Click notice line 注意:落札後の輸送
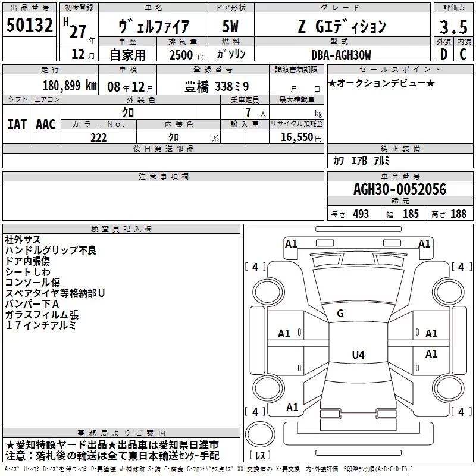 coord(112,456)
